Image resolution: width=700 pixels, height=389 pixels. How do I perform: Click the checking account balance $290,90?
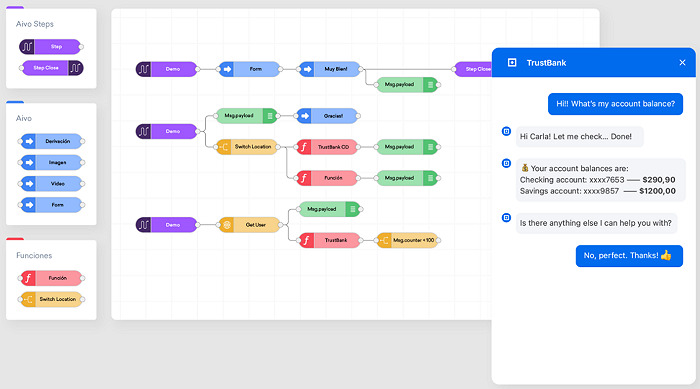click(658, 180)
